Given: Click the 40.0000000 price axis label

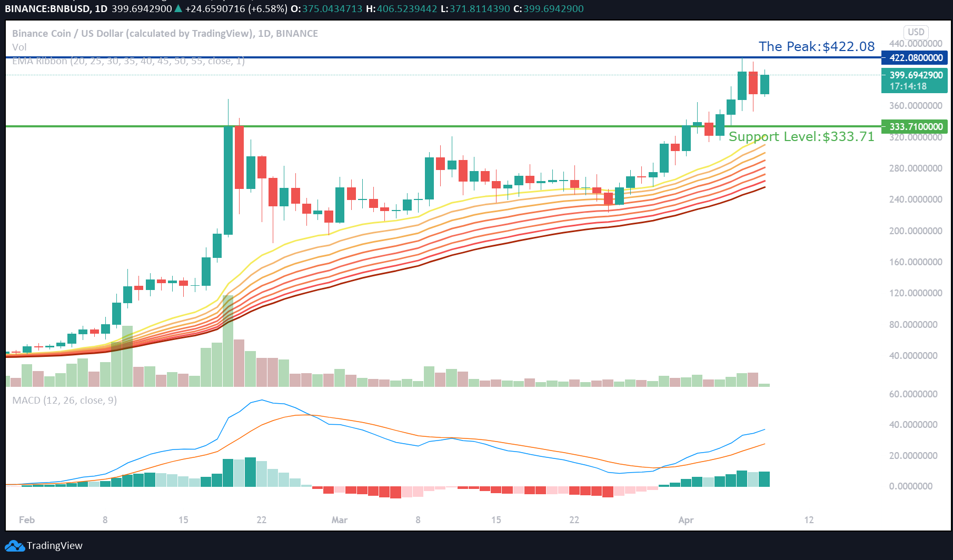Looking at the screenshot, I should point(914,356).
